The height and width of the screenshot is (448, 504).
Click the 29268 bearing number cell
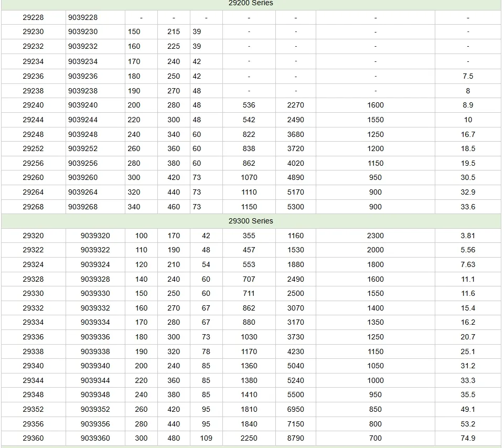click(34, 206)
